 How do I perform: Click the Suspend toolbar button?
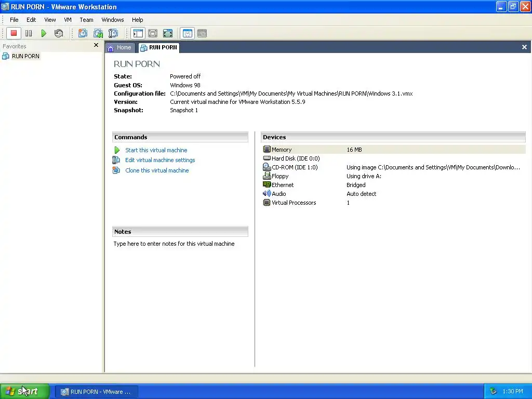pos(29,33)
